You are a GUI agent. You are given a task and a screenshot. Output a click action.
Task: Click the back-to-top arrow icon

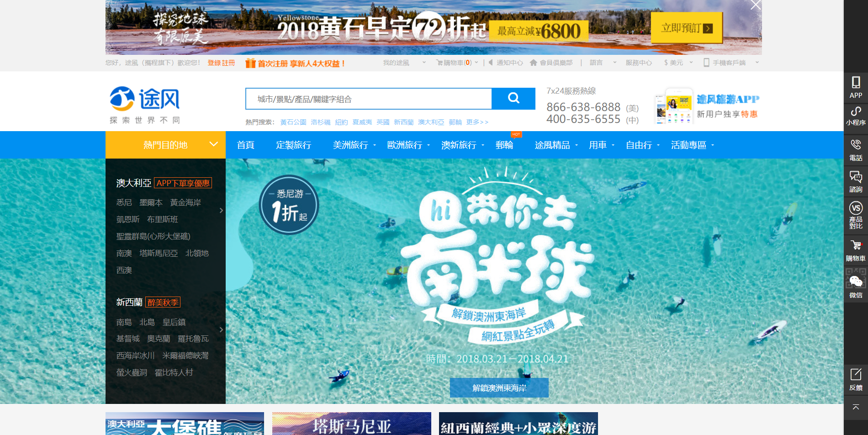(x=856, y=407)
